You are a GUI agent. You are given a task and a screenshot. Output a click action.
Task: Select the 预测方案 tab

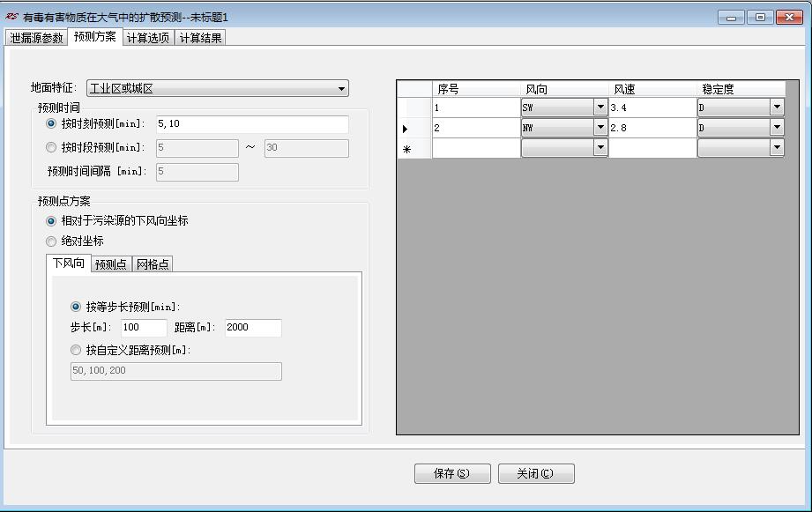coord(94,37)
